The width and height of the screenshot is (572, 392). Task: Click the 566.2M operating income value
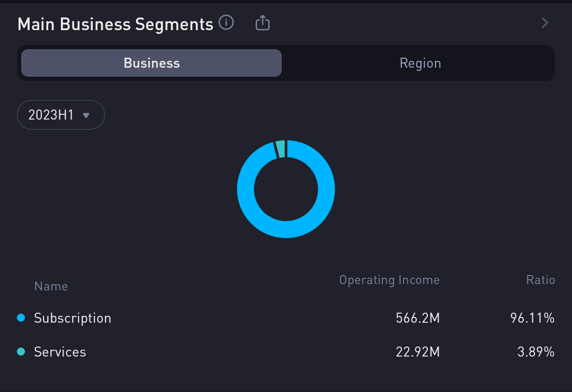point(417,318)
